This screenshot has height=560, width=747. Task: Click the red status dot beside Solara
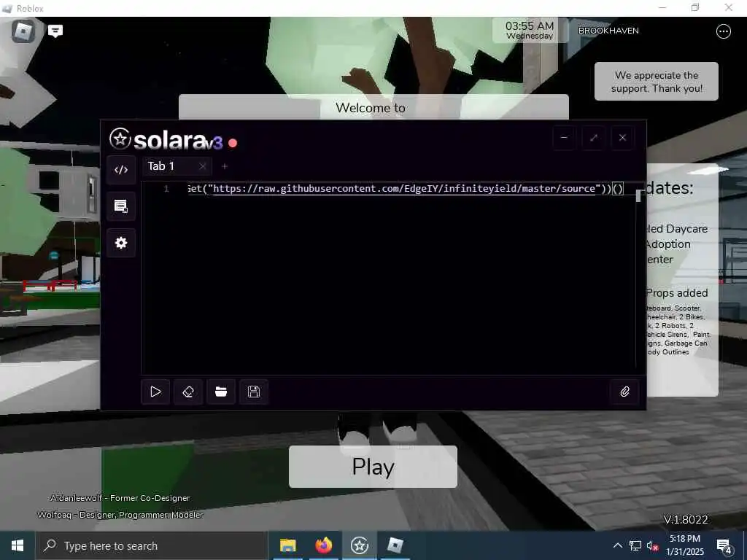click(x=233, y=143)
